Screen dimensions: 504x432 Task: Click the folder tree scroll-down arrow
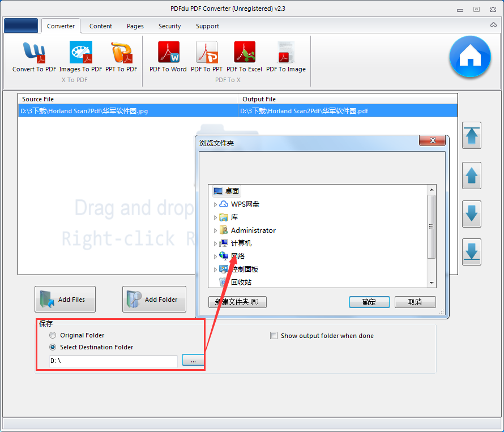tap(432, 283)
